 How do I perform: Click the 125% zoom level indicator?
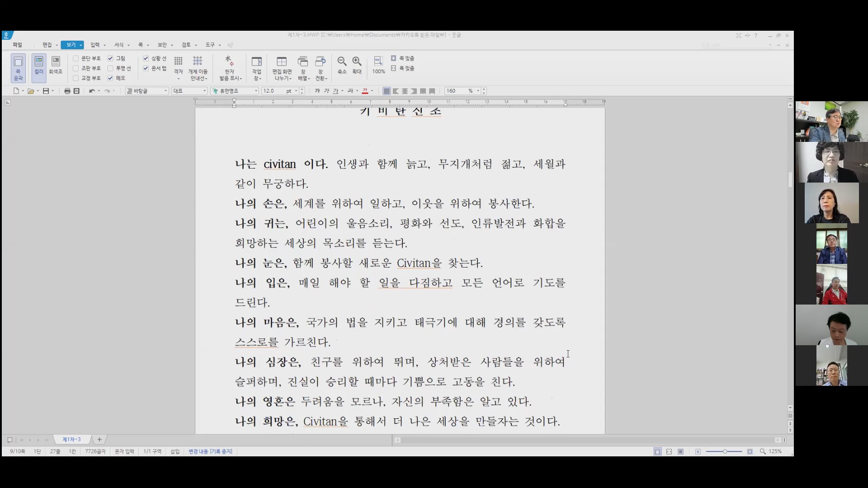click(x=775, y=451)
